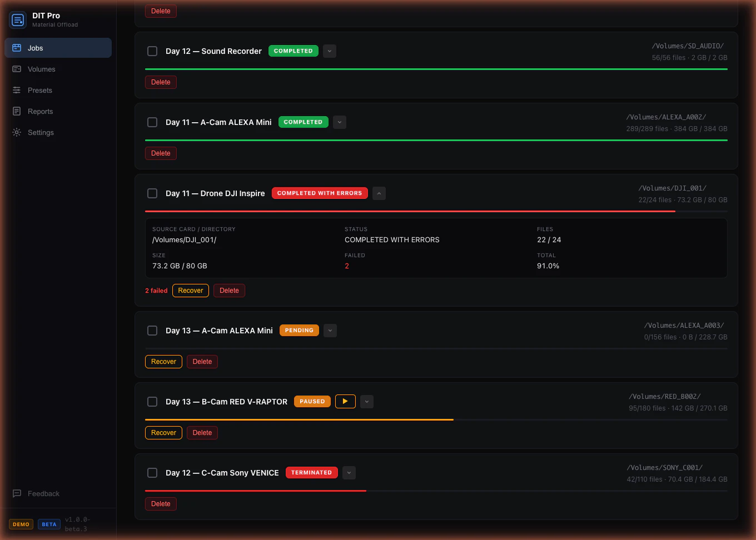Click the 91.0% total value

click(548, 266)
